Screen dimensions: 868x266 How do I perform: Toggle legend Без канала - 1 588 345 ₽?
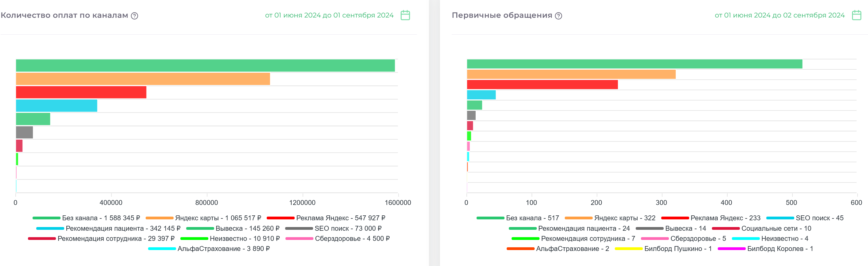coord(86,218)
